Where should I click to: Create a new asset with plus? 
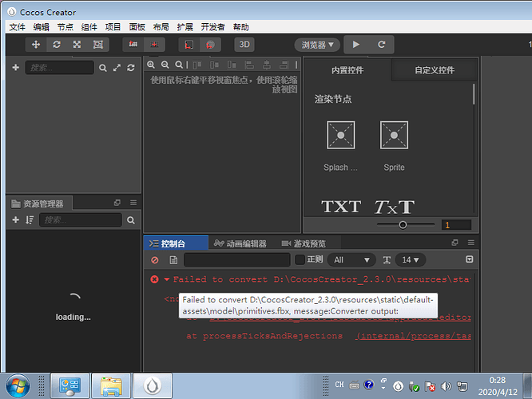coord(16,219)
